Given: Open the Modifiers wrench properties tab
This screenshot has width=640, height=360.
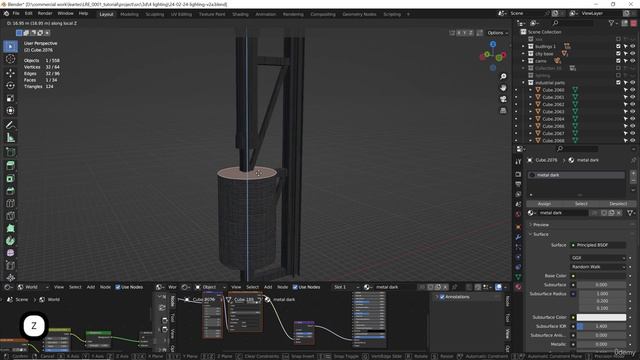Looking at the screenshot, I should (x=518, y=237).
